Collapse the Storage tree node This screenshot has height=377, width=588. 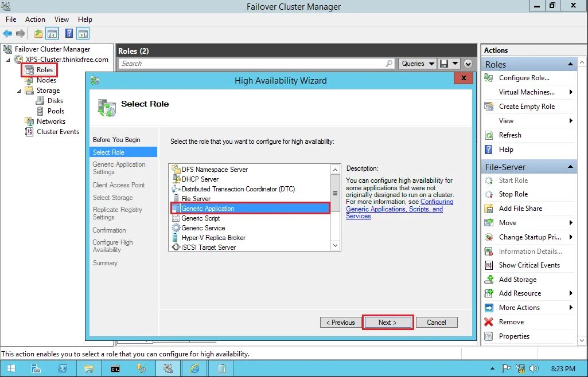[x=19, y=91]
